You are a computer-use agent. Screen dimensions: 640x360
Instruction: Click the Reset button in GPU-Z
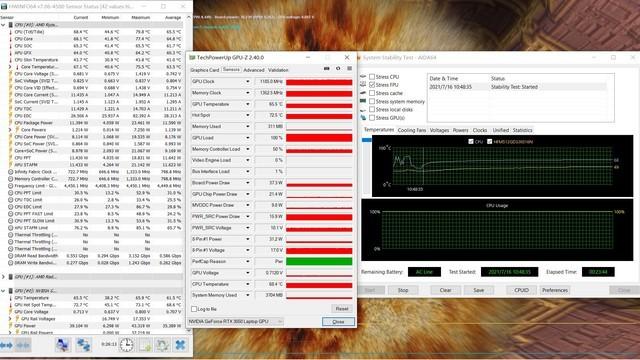point(342,309)
